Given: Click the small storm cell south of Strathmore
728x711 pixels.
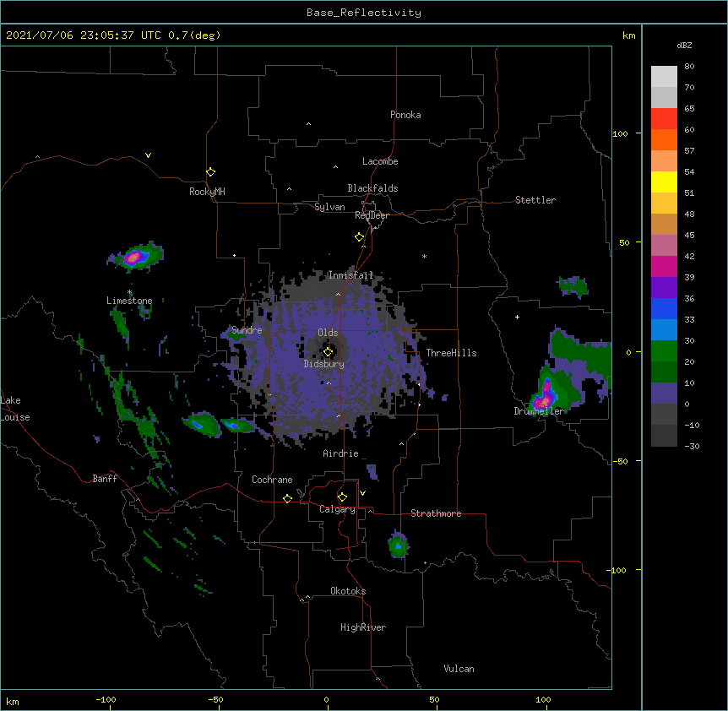Looking at the screenshot, I should click(x=399, y=545).
